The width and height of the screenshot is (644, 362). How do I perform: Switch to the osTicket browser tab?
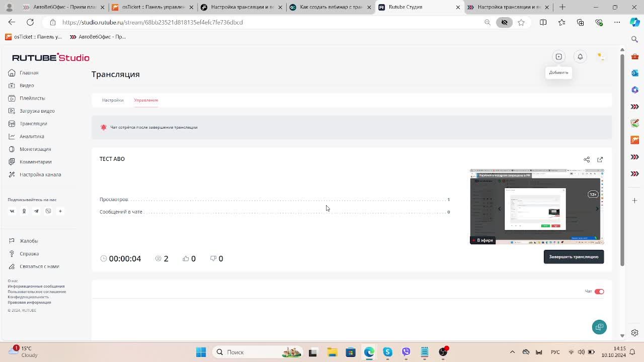[x=152, y=7]
